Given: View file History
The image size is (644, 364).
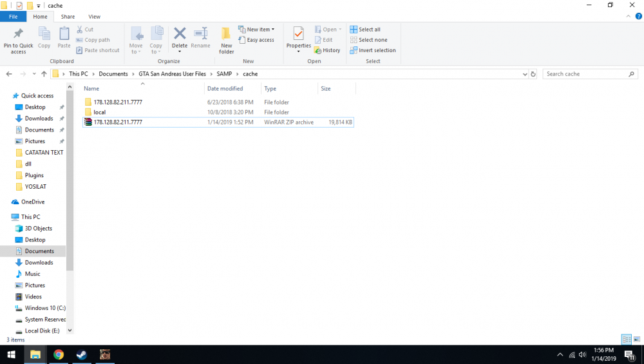Looking at the screenshot, I should 327,50.
